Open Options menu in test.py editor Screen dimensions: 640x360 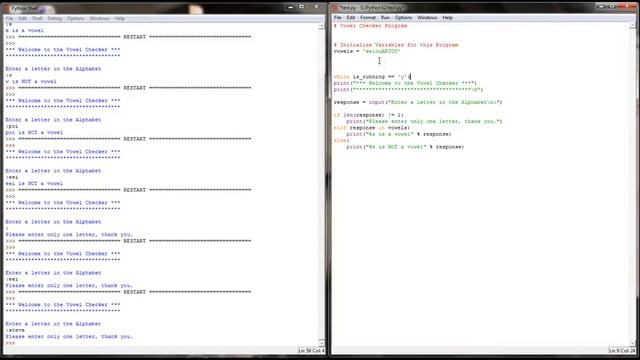click(403, 18)
